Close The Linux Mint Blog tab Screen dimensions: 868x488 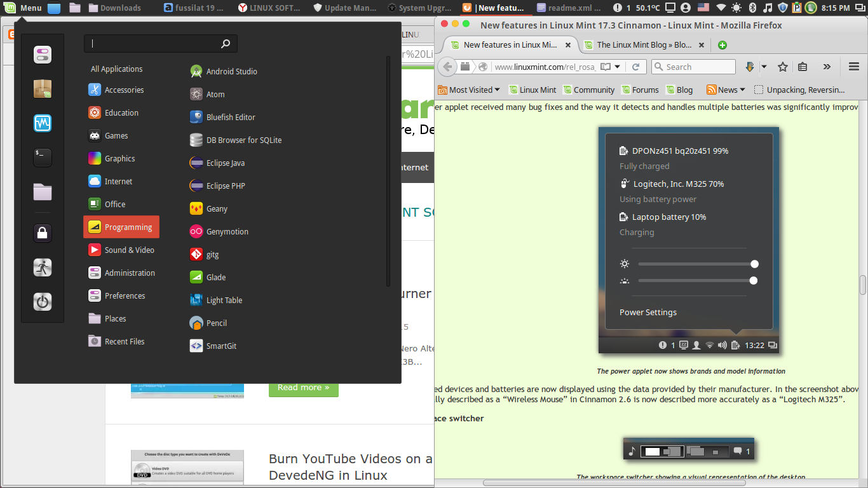702,45
